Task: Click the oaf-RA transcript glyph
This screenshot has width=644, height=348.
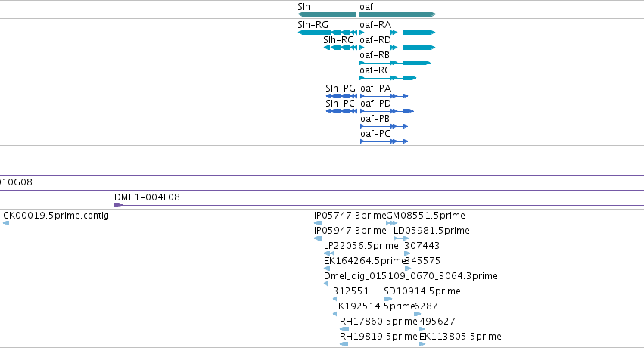Action: pyautogui.click(x=397, y=33)
